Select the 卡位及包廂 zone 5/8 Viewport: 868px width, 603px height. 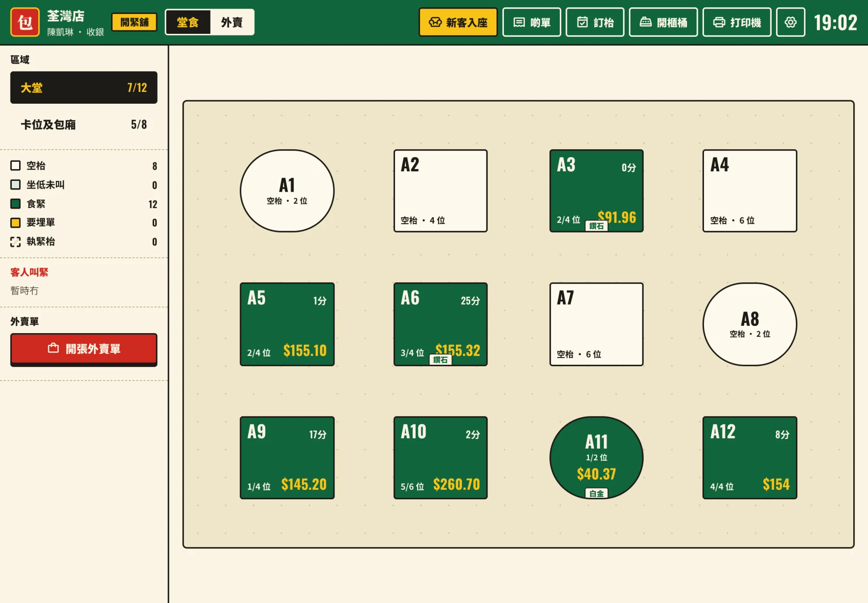coord(84,125)
